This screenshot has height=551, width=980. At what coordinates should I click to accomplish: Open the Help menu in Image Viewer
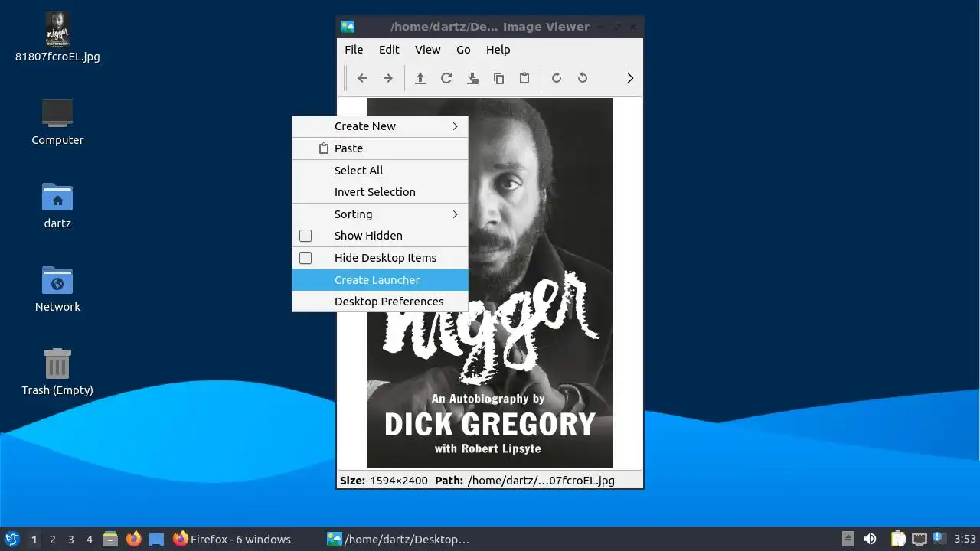pos(498,50)
